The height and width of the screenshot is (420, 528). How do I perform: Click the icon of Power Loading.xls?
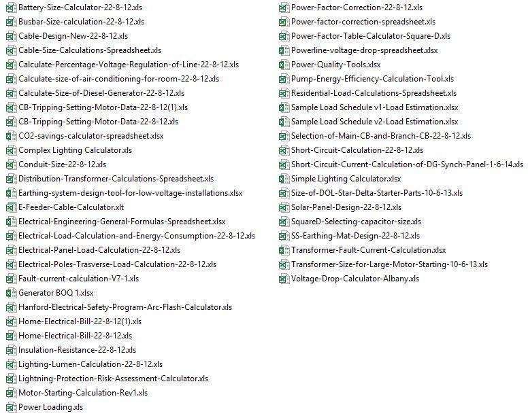11,407
